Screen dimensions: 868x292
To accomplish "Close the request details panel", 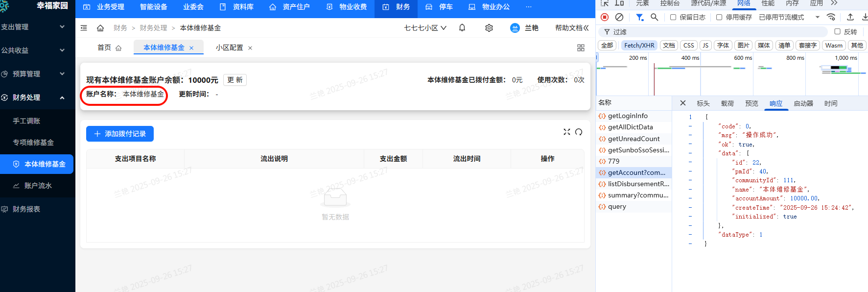I will pyautogui.click(x=683, y=103).
